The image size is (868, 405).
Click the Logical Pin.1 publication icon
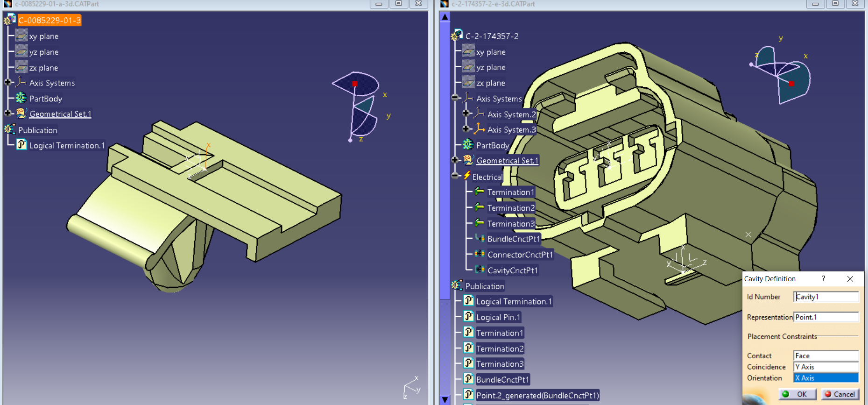[x=468, y=317]
